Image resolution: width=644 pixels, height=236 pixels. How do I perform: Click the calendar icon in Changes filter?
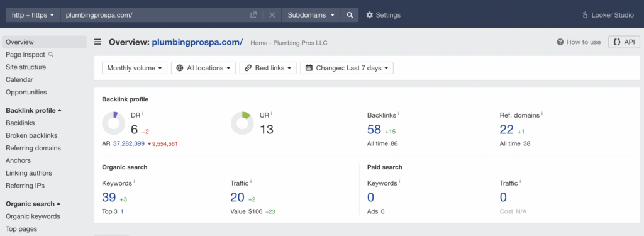tap(309, 68)
